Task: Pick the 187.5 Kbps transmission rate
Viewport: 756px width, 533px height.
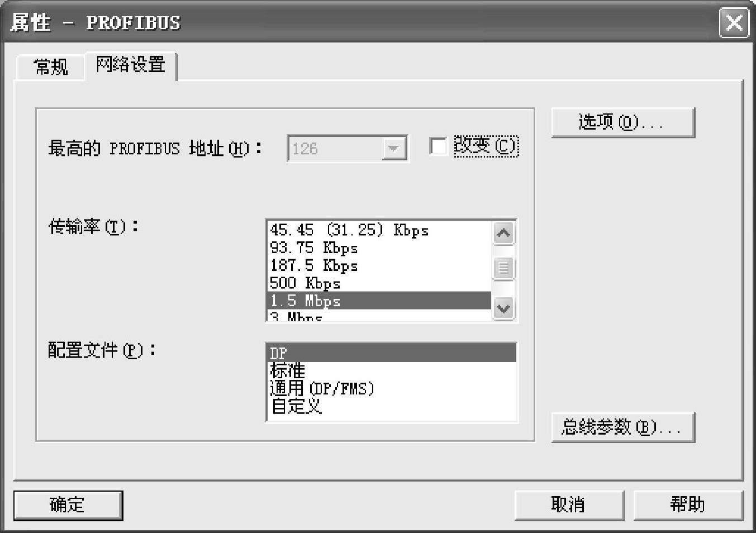Action: (379, 265)
